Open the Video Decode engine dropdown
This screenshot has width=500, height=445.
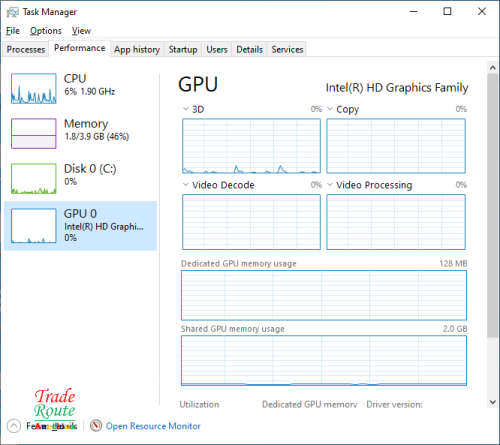[186, 184]
